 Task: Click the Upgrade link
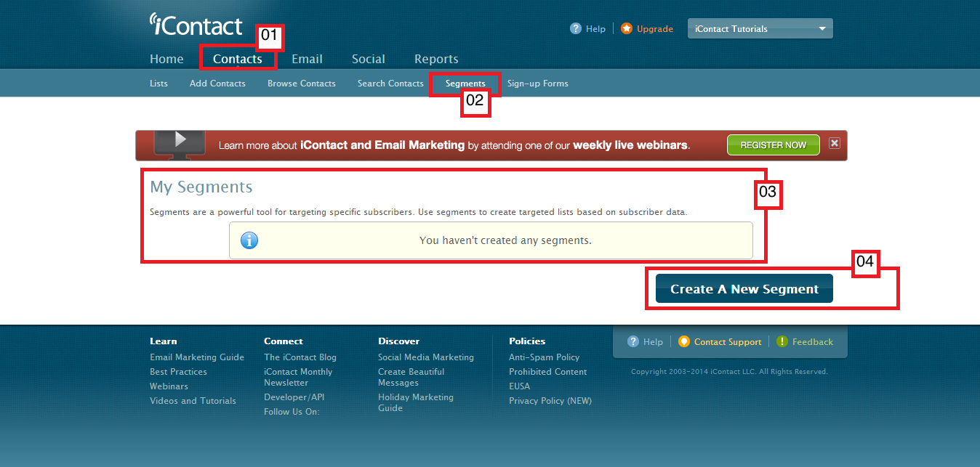click(655, 29)
